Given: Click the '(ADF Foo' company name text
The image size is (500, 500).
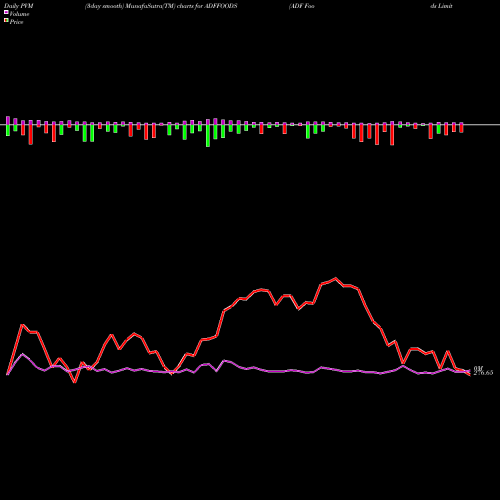Looking at the screenshot, I should [302, 6].
